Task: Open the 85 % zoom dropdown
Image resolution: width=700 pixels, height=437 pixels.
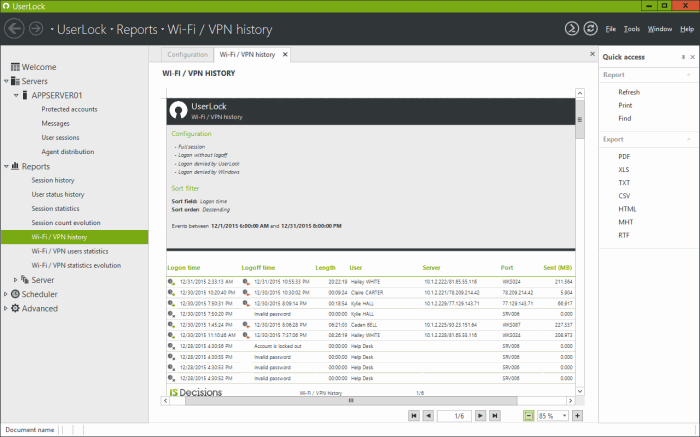Action: (x=564, y=416)
